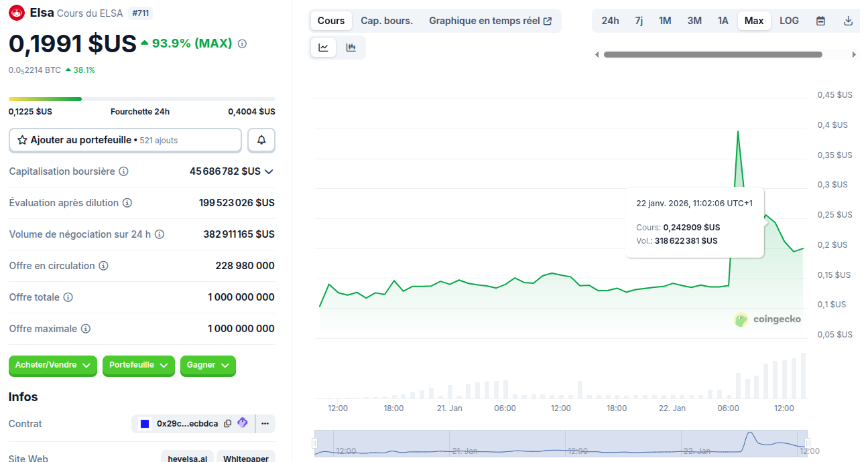This screenshot has height=462, width=868.
Task: Open the Gagner dropdown
Action: click(x=208, y=366)
